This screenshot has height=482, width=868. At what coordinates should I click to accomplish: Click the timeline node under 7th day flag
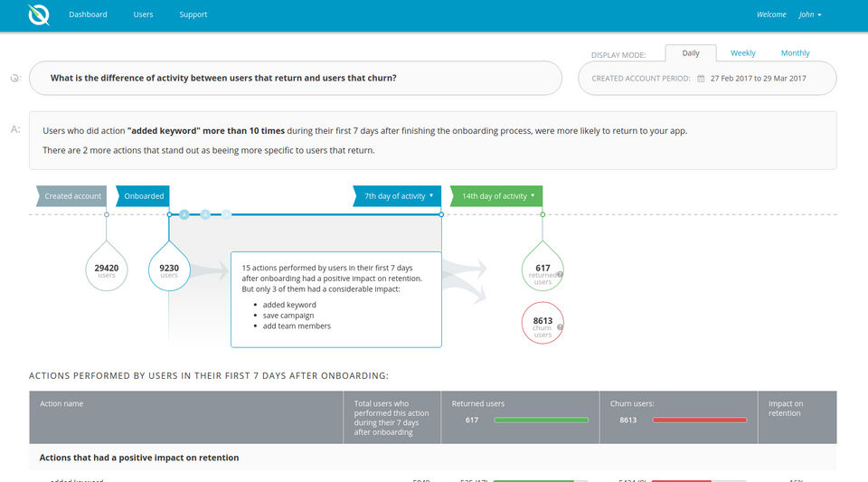pos(441,214)
